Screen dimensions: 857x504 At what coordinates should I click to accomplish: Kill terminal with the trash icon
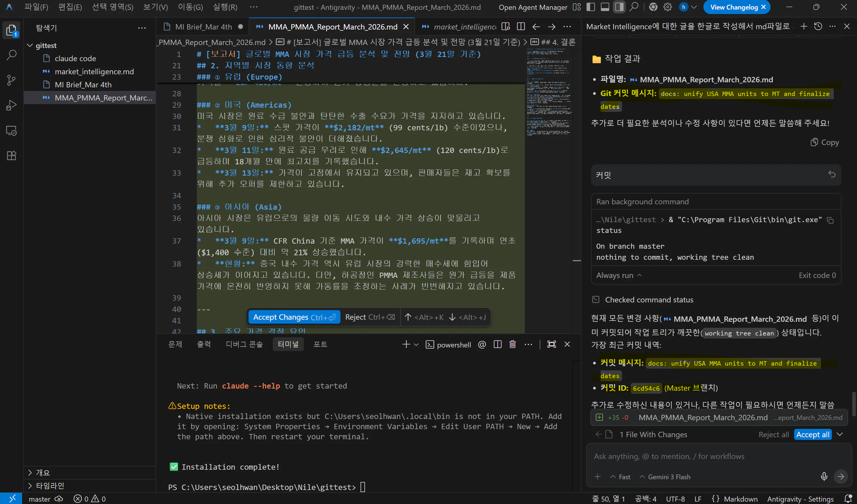(x=513, y=344)
